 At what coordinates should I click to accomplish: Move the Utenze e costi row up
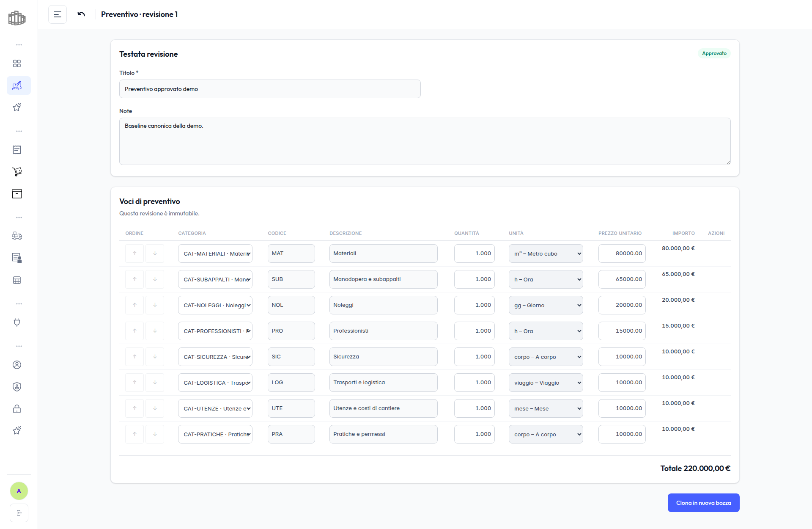point(134,408)
